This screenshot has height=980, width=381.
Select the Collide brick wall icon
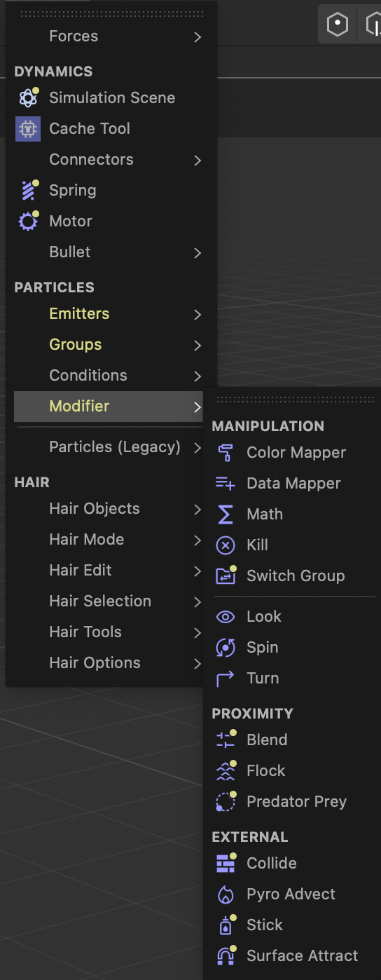(226, 863)
